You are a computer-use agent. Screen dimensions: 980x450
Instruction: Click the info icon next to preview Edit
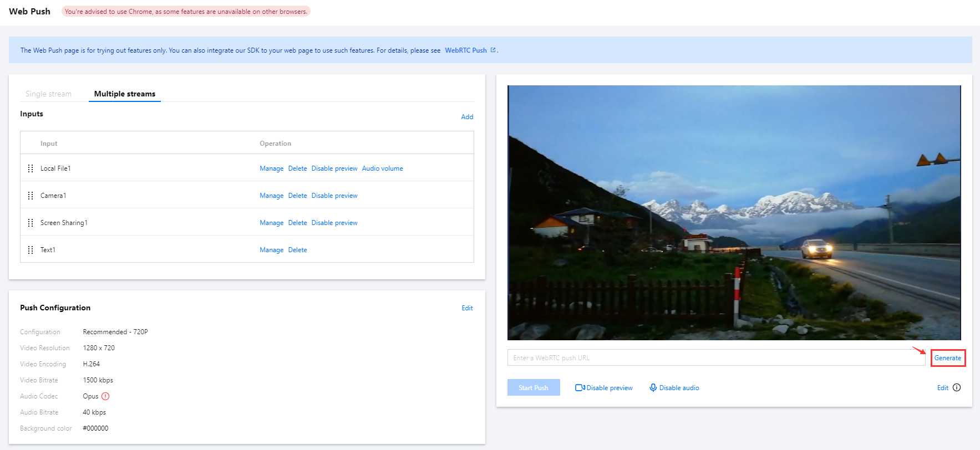pos(957,387)
